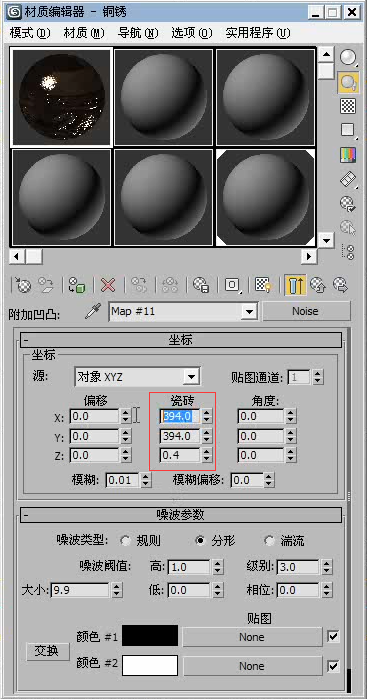Open the 模式(D) menu
The width and height of the screenshot is (367, 699).
(x=30, y=33)
